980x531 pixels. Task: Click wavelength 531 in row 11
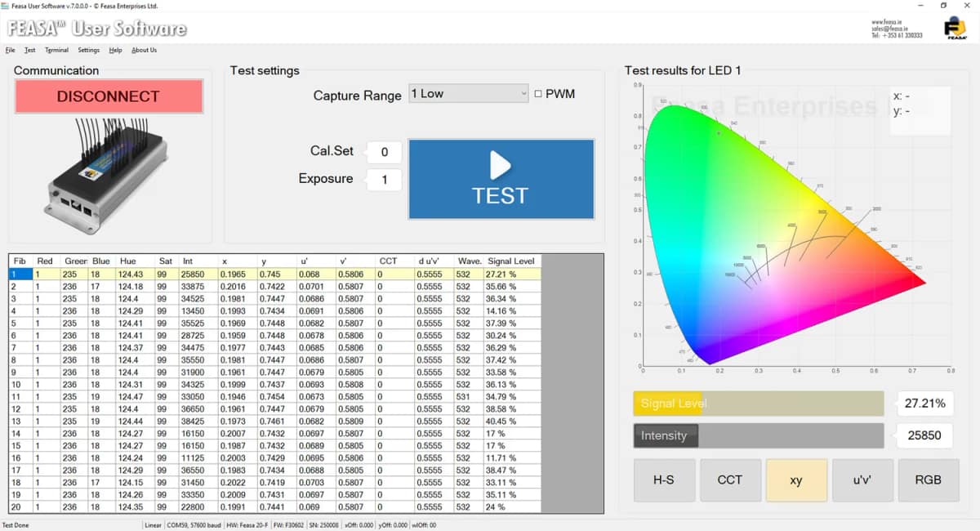click(x=469, y=396)
